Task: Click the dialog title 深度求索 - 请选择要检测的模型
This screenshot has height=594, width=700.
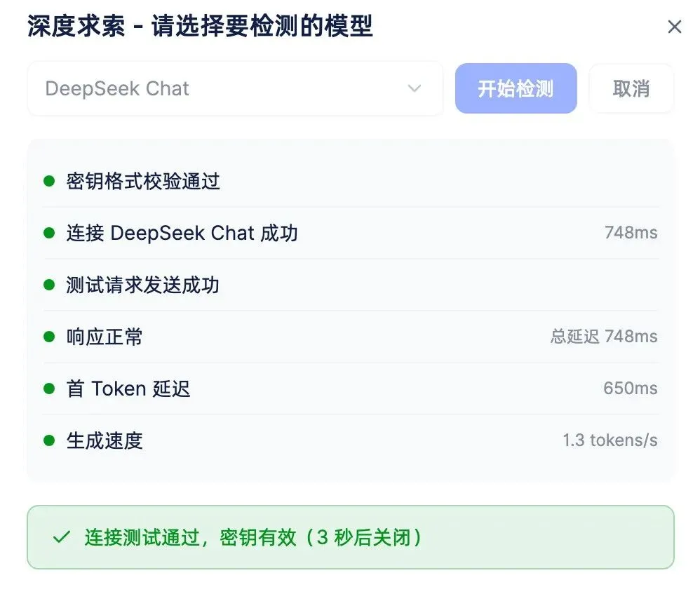Action: (x=200, y=25)
